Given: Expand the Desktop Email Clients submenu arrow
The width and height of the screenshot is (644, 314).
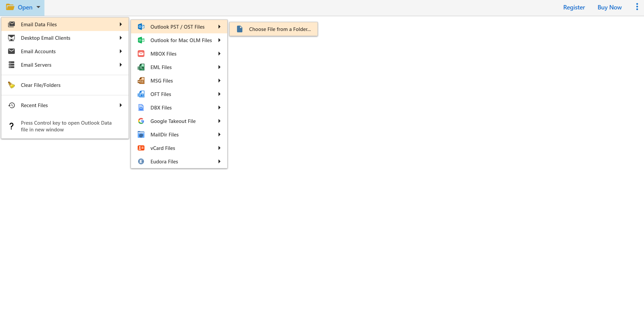Looking at the screenshot, I should pos(121,38).
